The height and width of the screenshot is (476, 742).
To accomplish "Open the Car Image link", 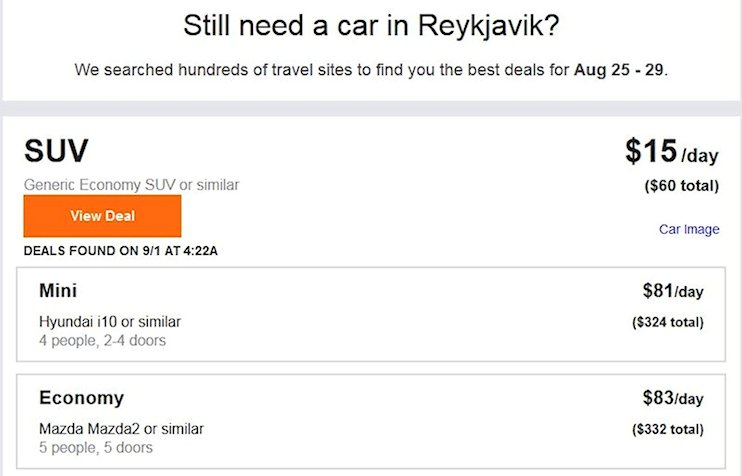I will [x=689, y=229].
